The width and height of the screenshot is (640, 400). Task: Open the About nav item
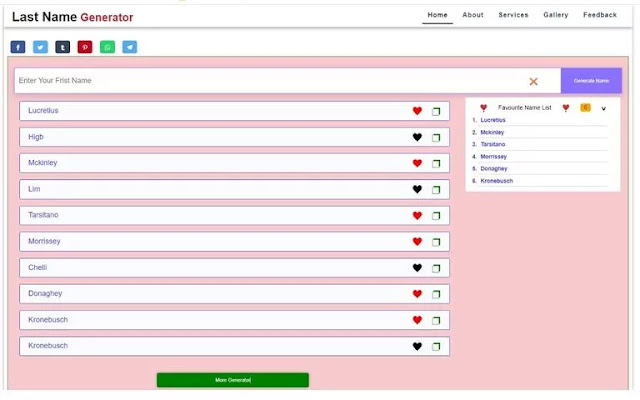click(x=473, y=15)
